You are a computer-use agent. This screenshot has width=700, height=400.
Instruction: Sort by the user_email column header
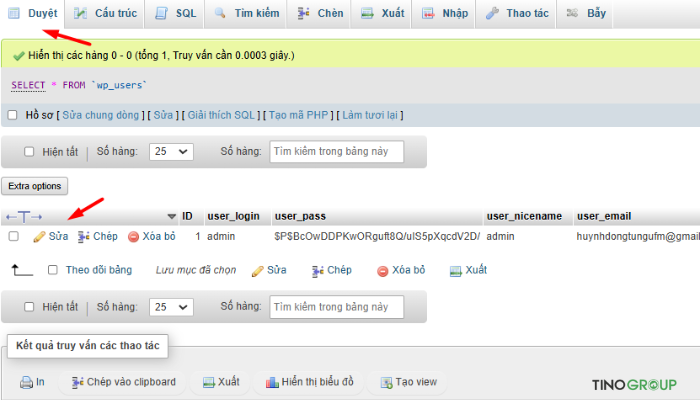(x=604, y=217)
